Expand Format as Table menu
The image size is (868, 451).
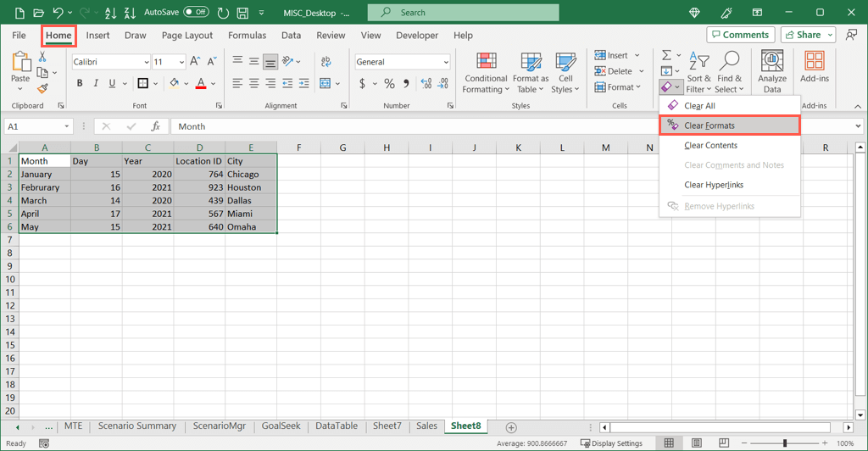(x=531, y=73)
